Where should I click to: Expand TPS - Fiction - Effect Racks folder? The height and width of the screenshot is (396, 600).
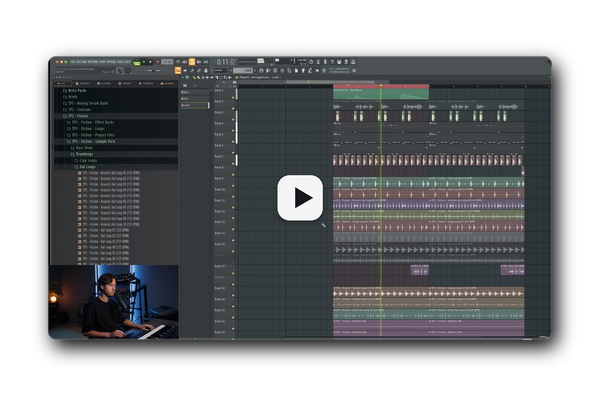90,122
